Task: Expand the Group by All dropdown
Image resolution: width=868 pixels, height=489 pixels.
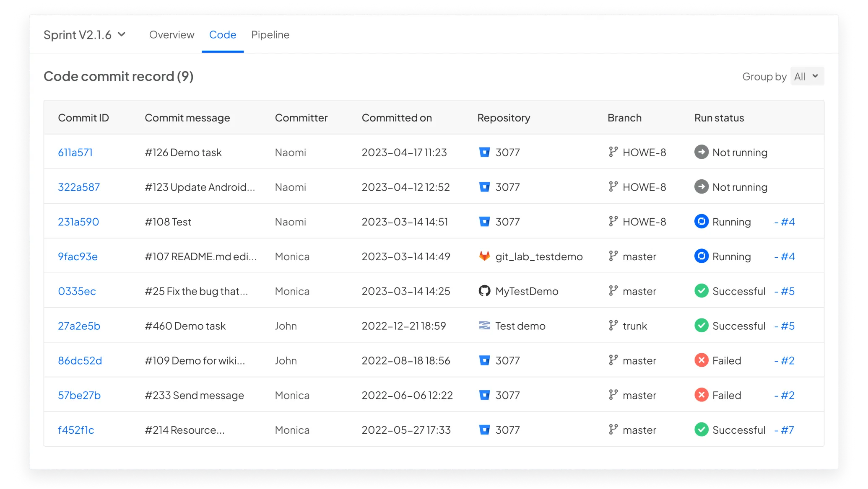Action: [x=807, y=76]
